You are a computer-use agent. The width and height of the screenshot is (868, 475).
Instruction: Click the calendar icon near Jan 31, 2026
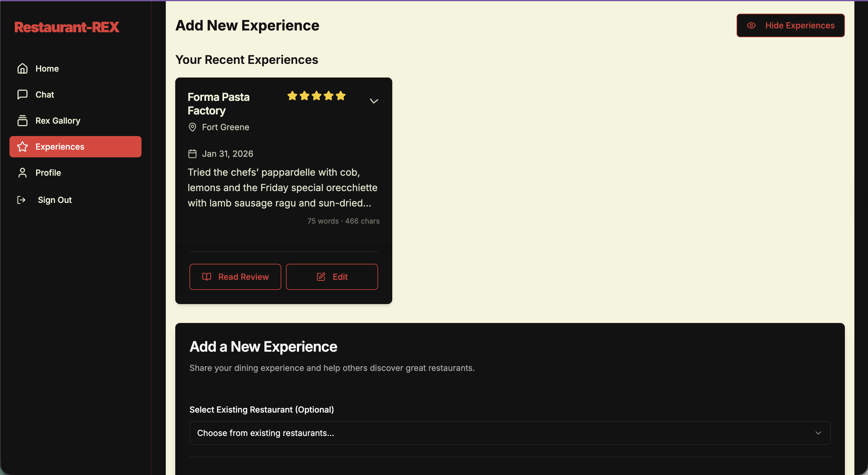point(192,154)
